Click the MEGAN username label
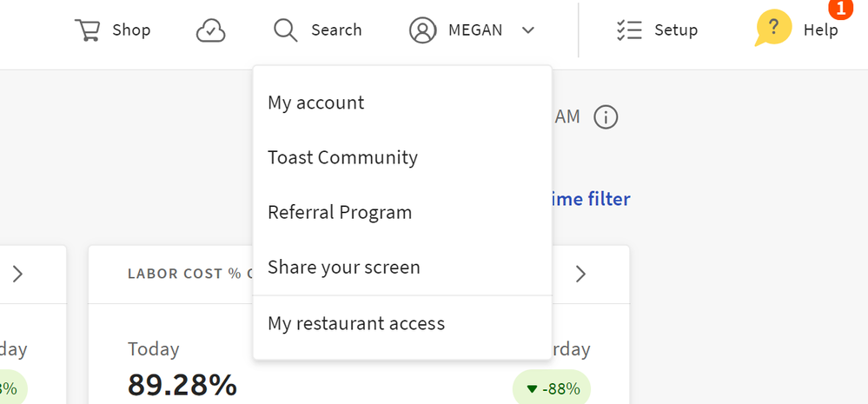The height and width of the screenshot is (404, 868). [x=475, y=30]
